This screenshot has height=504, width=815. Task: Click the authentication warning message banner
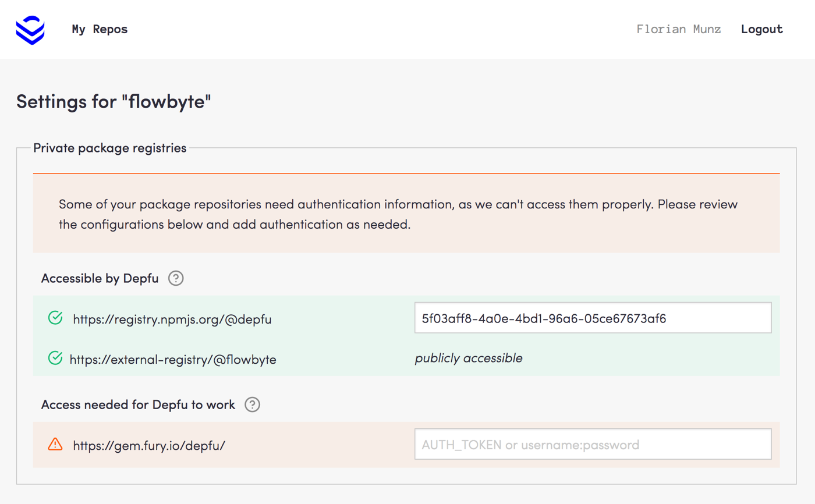406,214
